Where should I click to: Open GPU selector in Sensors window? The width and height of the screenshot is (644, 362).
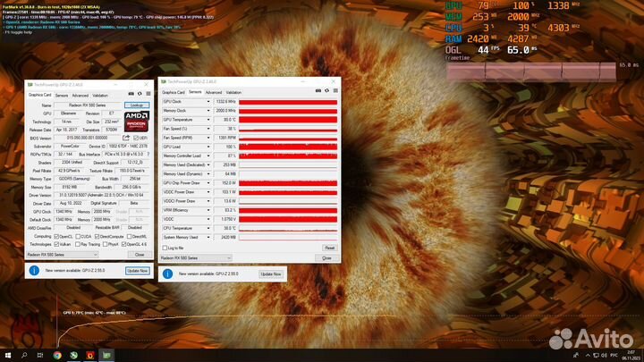(x=196, y=257)
